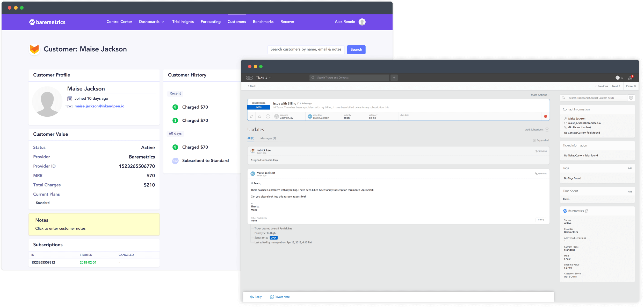This screenshot has height=307, width=644.
Task: Click the mail icon in Customer Profile
Action: click(x=69, y=106)
